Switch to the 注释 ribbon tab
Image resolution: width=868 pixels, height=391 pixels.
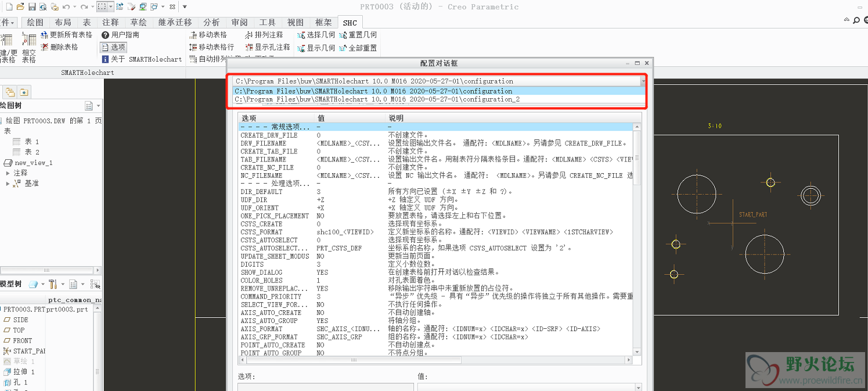[x=110, y=22]
